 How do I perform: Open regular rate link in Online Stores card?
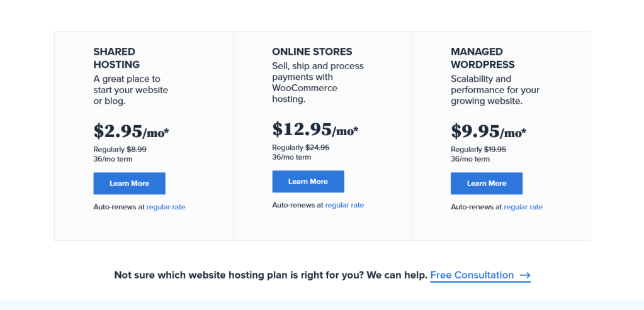pyautogui.click(x=344, y=205)
